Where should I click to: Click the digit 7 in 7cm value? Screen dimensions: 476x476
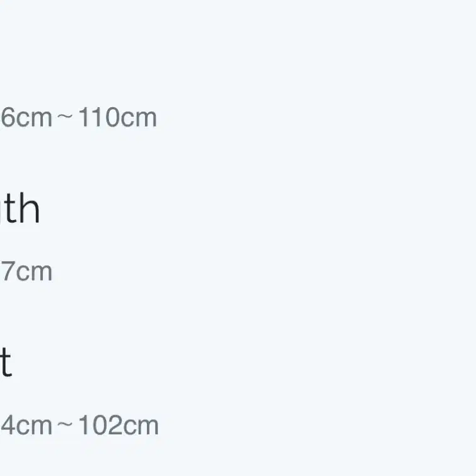click(x=8, y=271)
